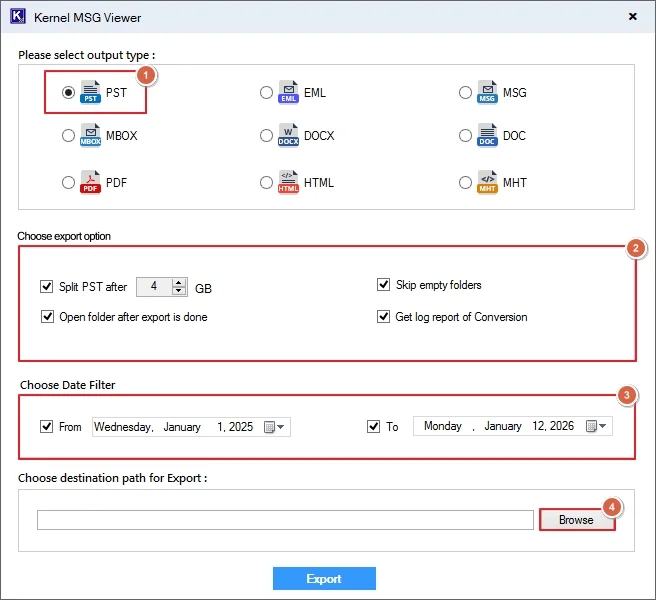Increase the split PST size in GB
Viewport: 656px width, 600px height.
point(179,282)
